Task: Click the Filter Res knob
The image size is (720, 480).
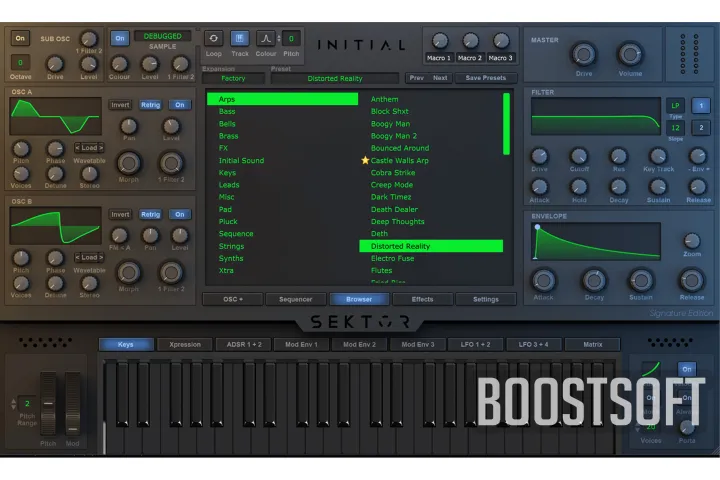Action: (x=619, y=156)
